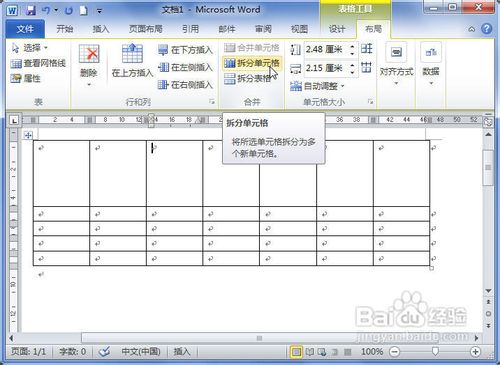
Task: Click the 字数: 0 word count indicator
Action: (73, 352)
